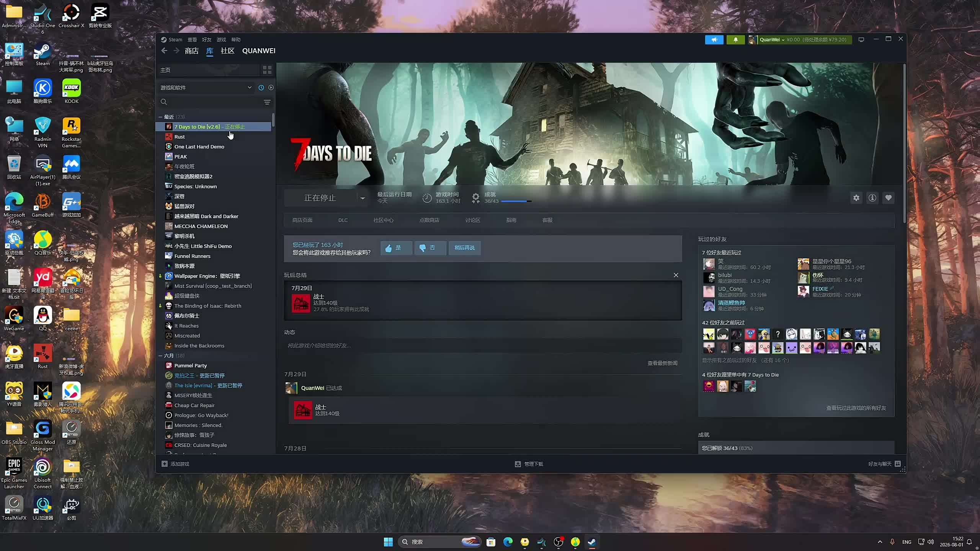Viewport: 980px width, 551px height.
Task: Click 添加游戏 at the bottom left
Action: [x=180, y=464]
